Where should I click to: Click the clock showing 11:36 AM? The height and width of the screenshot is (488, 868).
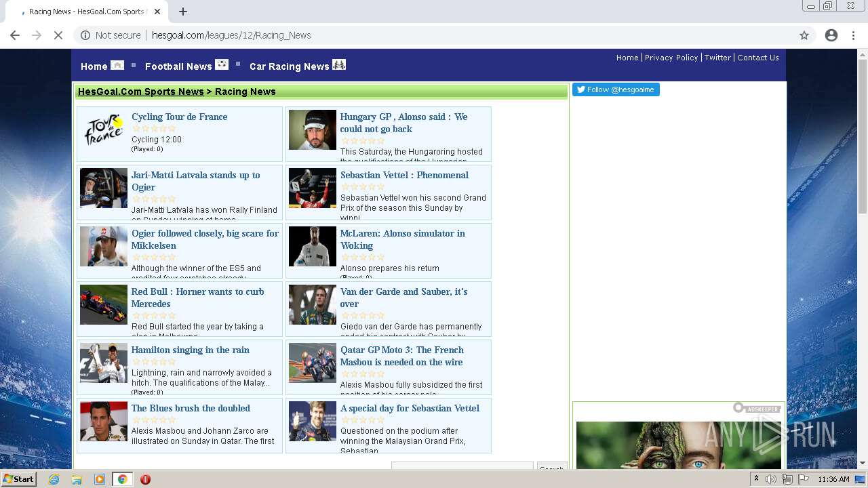833,479
